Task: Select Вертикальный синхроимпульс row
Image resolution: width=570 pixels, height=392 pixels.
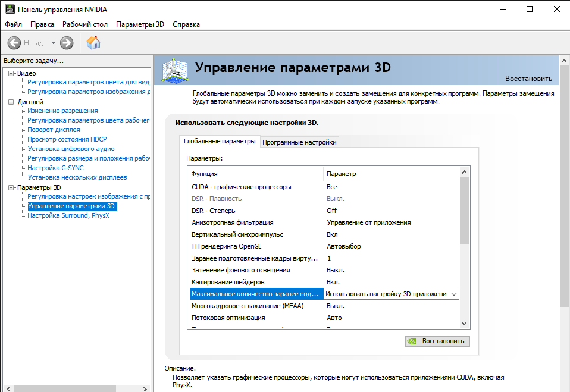Action: (325, 234)
